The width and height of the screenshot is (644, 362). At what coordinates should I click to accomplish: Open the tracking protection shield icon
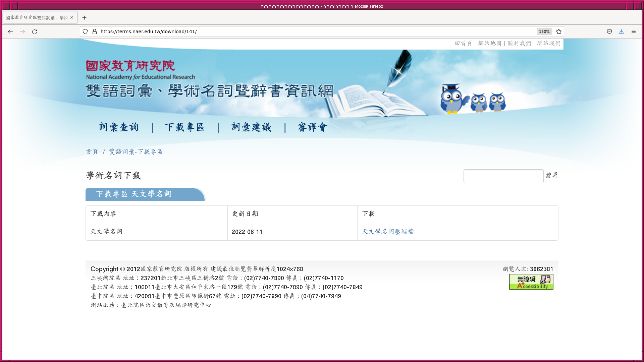tap(85, 32)
